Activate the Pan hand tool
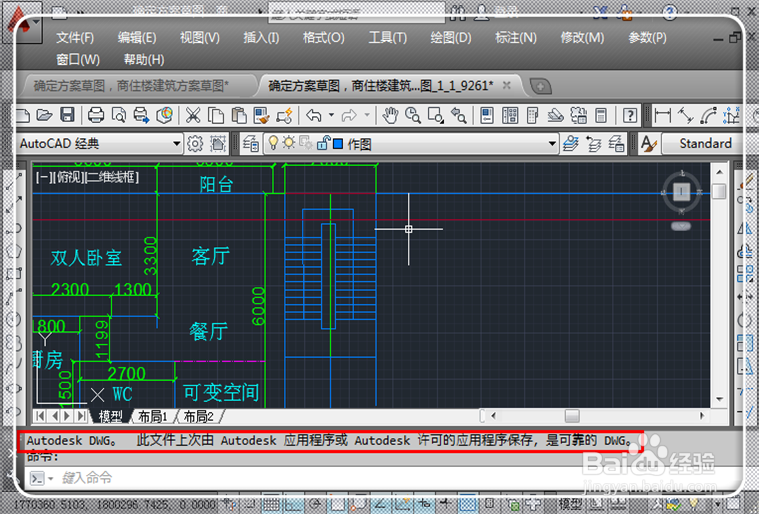Screen dimensions: 759x514 (x=390, y=115)
